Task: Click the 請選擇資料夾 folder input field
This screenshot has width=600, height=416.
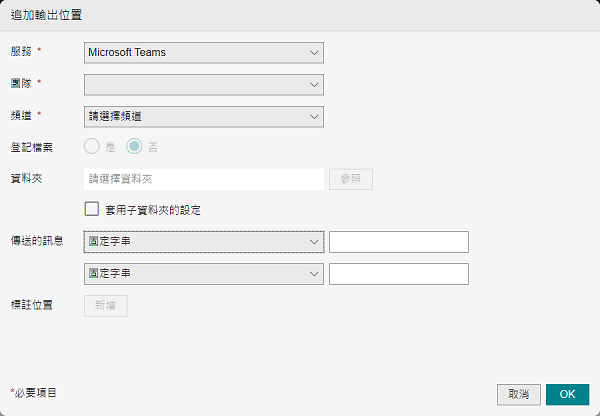Action: coord(204,179)
